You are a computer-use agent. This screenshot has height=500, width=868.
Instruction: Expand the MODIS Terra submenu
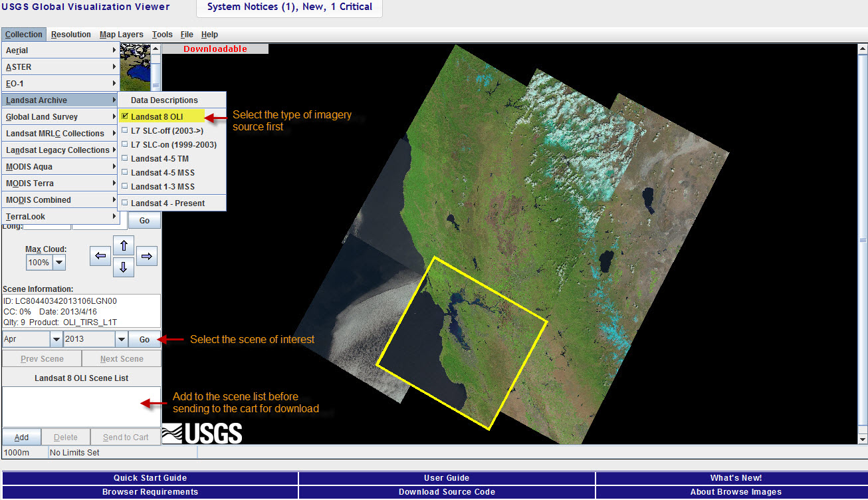coord(60,183)
